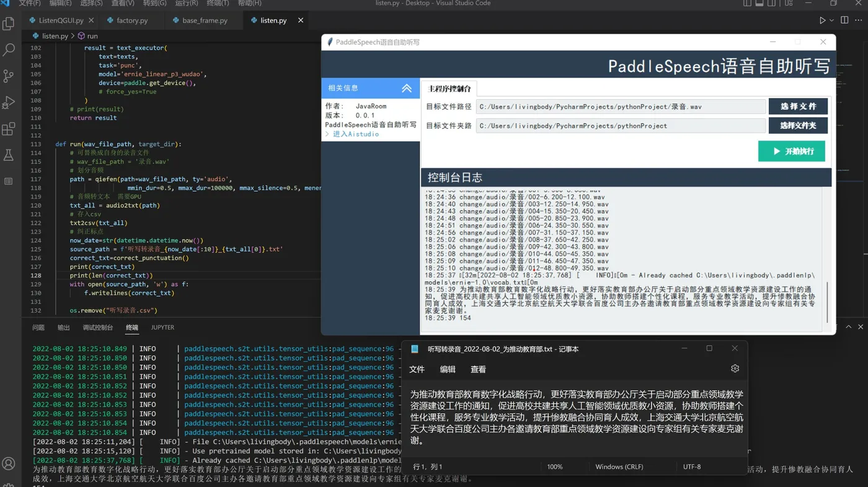The width and height of the screenshot is (868, 487).
Task: Open VS Code 文件(F) menu
Action: pos(30,3)
